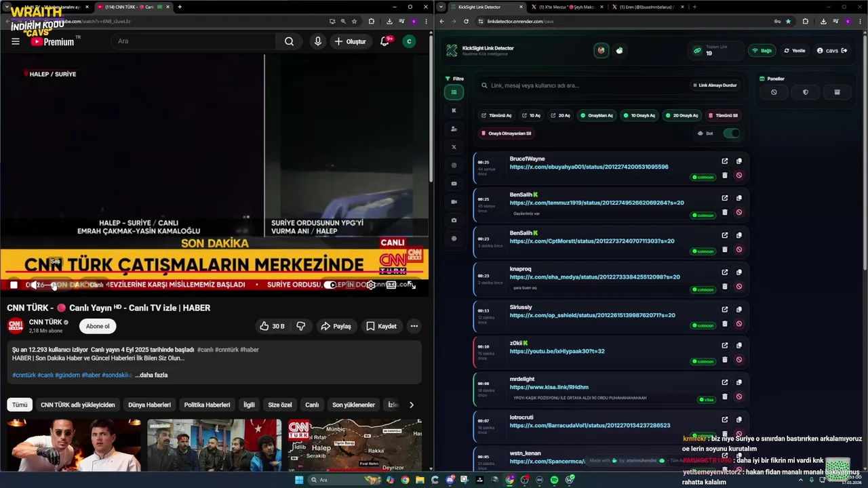
Task: Block user z0kii
Action: (739, 360)
